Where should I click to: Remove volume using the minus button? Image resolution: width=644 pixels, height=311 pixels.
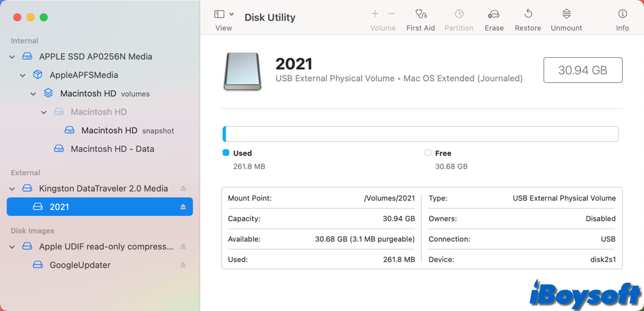coord(391,14)
